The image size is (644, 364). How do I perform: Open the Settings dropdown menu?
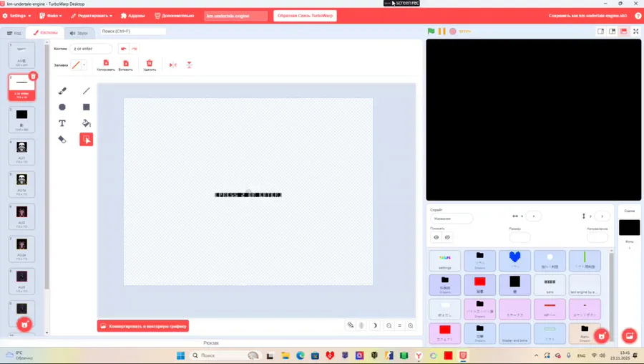[17, 16]
